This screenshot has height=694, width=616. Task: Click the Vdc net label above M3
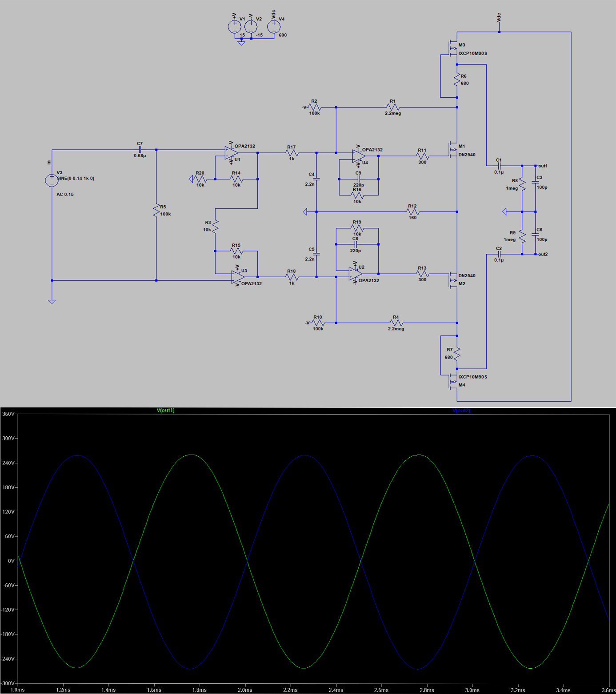point(499,18)
